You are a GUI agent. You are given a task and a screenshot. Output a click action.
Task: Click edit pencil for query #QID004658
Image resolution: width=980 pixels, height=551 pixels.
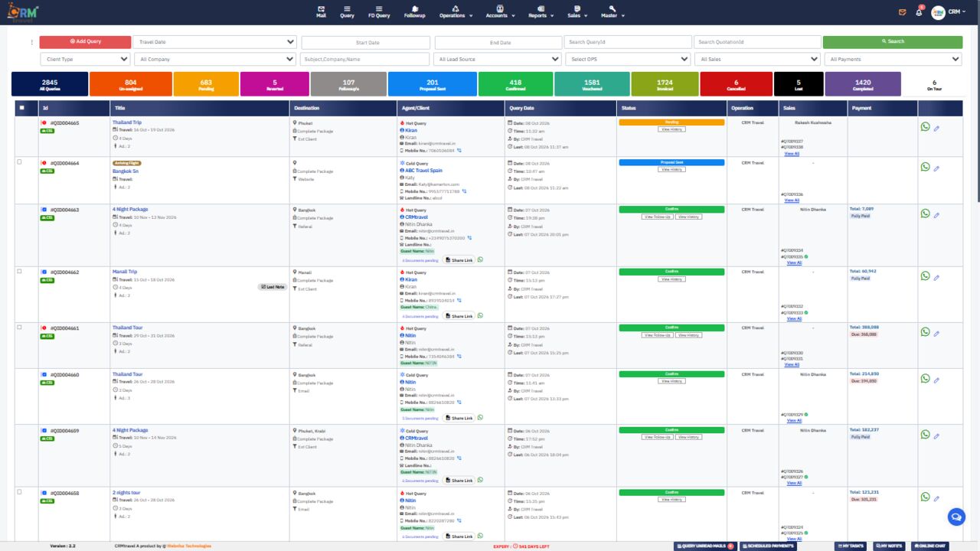pyautogui.click(x=936, y=498)
